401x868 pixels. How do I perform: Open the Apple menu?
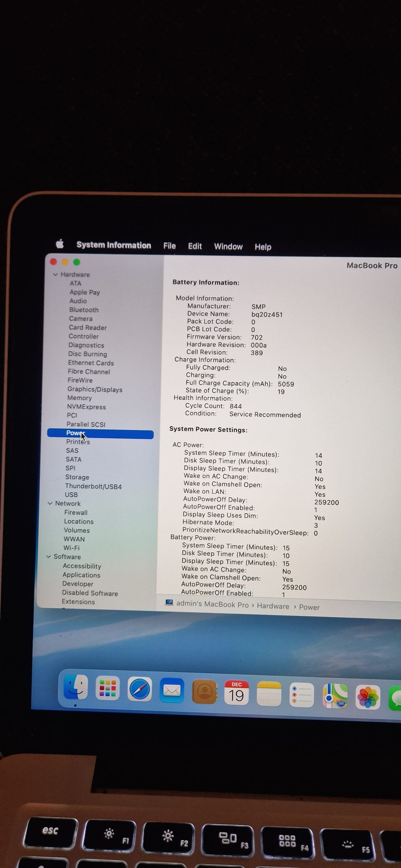coord(60,243)
